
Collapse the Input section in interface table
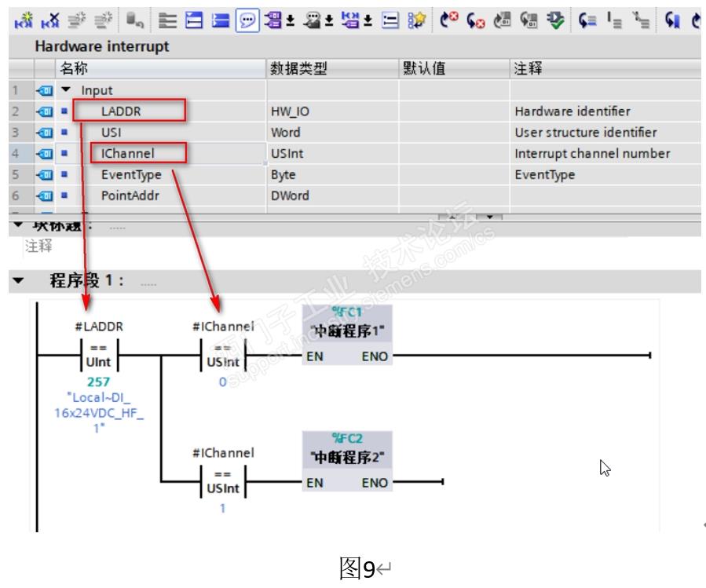66,89
